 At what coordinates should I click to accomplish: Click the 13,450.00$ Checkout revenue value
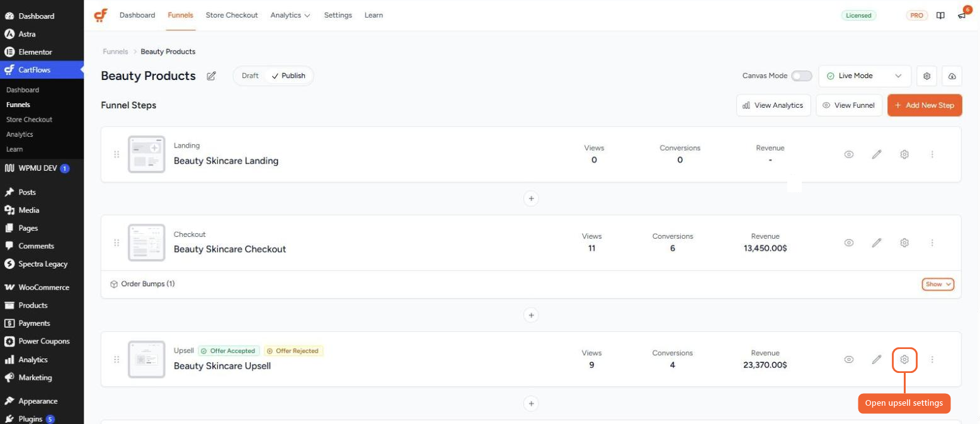click(765, 248)
